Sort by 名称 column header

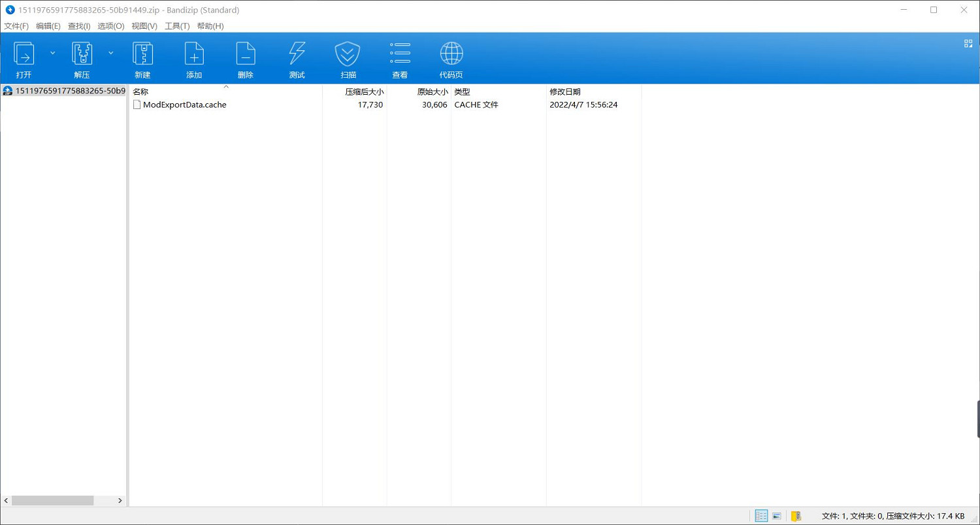click(x=141, y=92)
